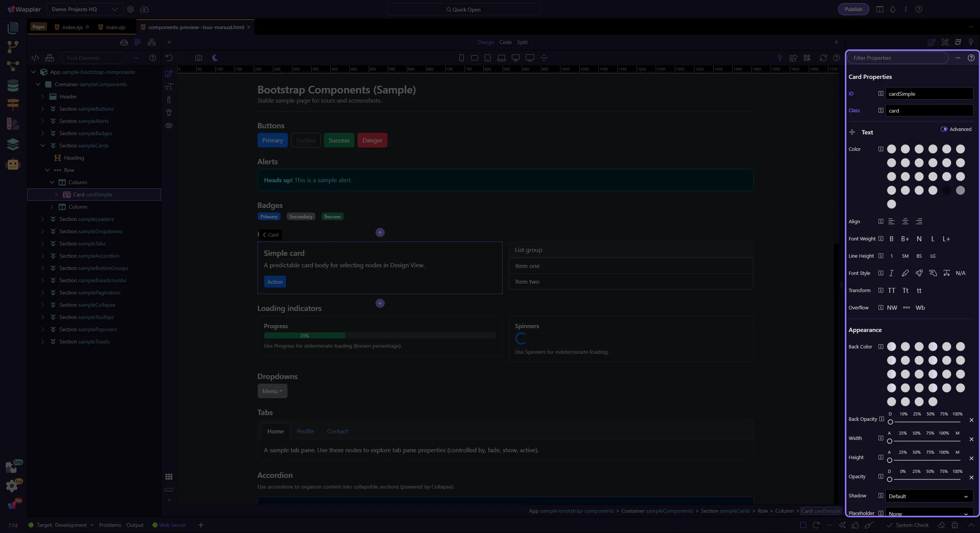Open the Database manager sidebar icon
The width and height of the screenshot is (980, 533).
coord(13,85)
